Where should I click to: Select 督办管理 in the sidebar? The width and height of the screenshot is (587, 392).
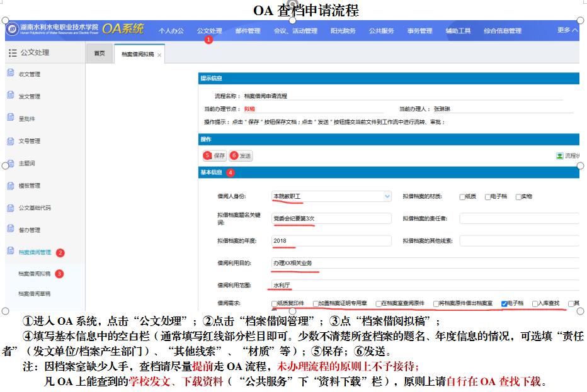tap(30, 230)
